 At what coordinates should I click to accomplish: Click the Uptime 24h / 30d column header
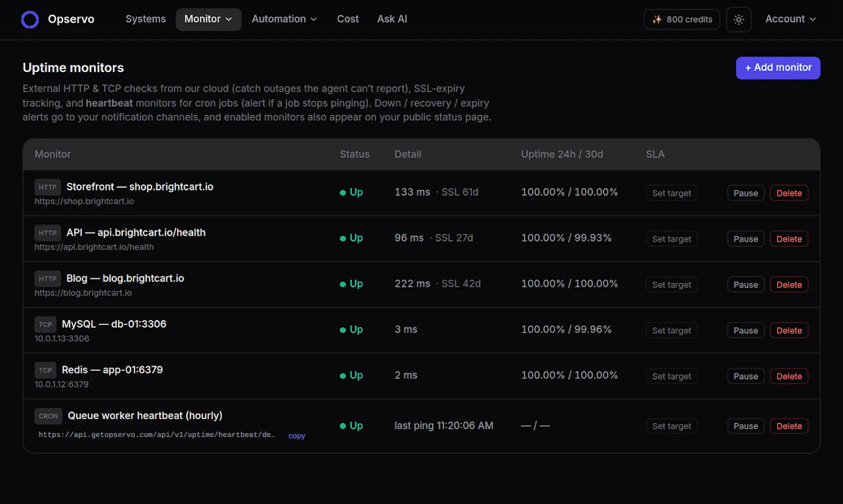[x=562, y=154]
